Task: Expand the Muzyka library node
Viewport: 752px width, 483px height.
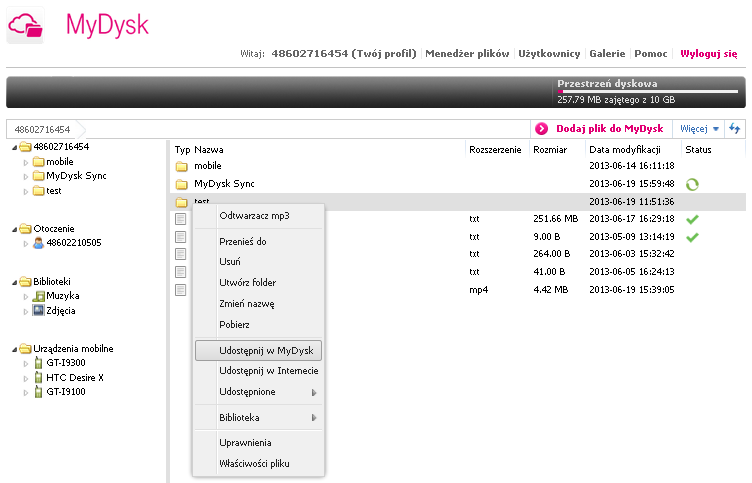Action: click(26, 297)
